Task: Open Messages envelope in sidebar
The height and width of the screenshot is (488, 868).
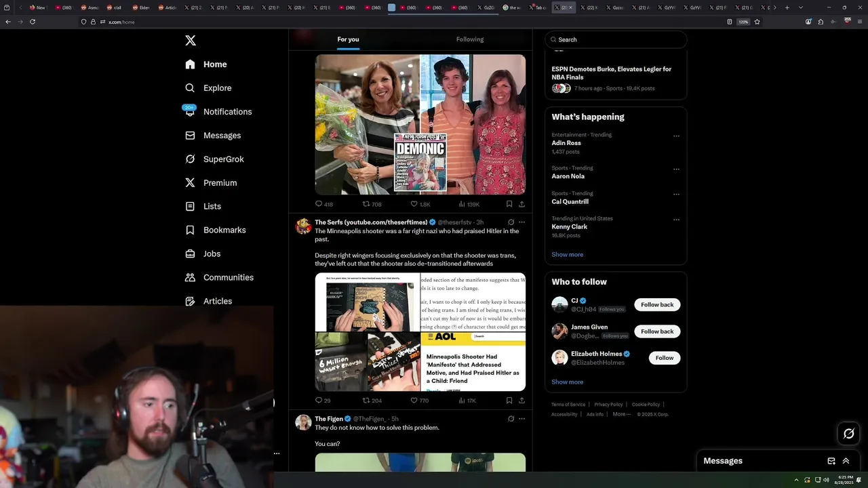Action: pyautogui.click(x=190, y=136)
